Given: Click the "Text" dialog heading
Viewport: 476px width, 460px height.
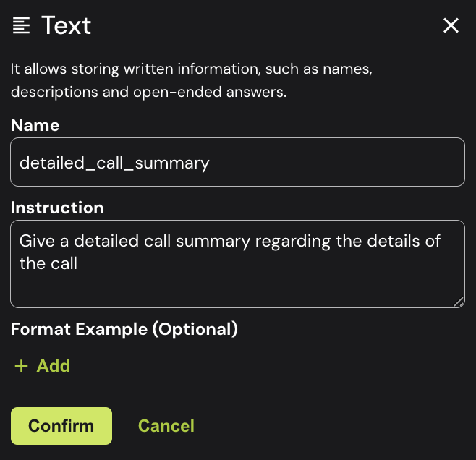Looking at the screenshot, I should point(67,26).
